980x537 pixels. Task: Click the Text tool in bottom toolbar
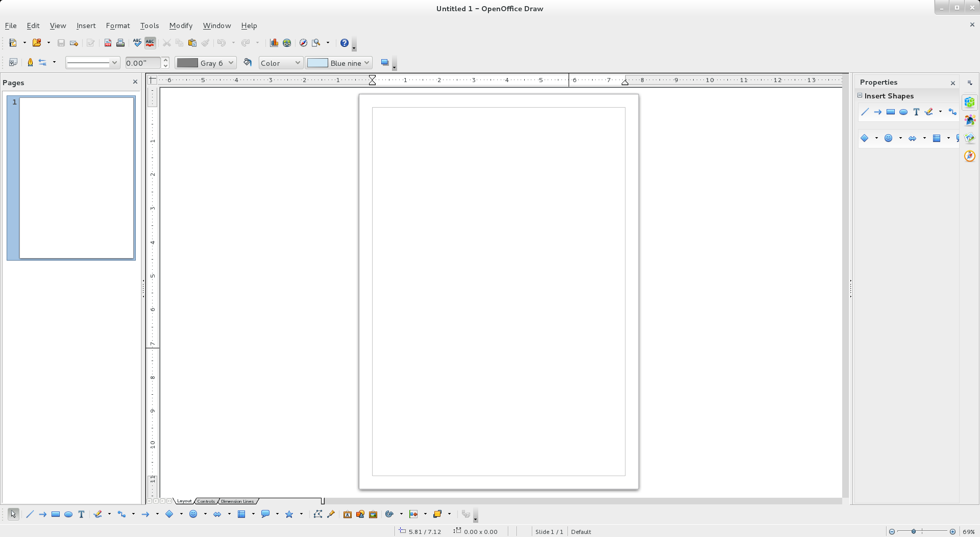81,514
